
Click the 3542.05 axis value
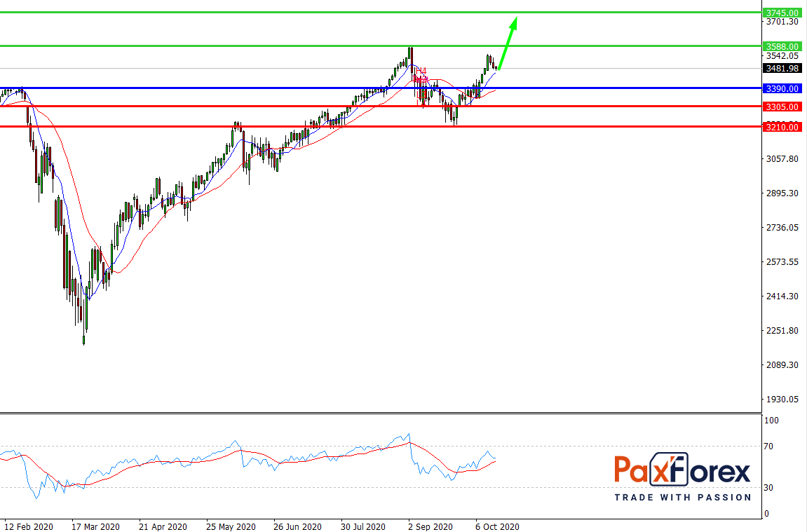[x=782, y=56]
